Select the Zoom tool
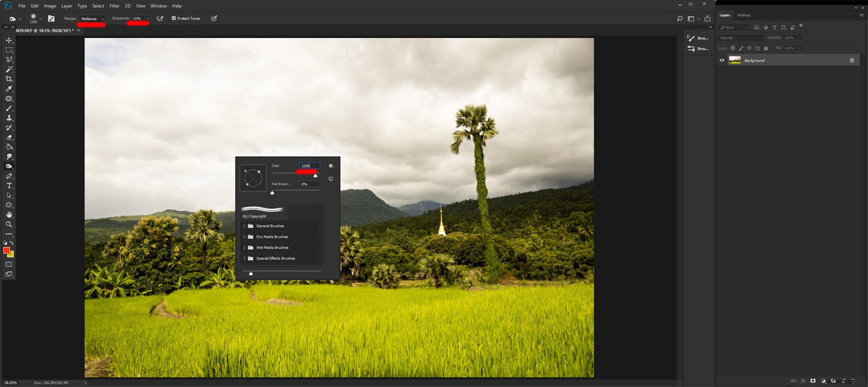Viewport: 868px width, 387px height. [x=9, y=224]
